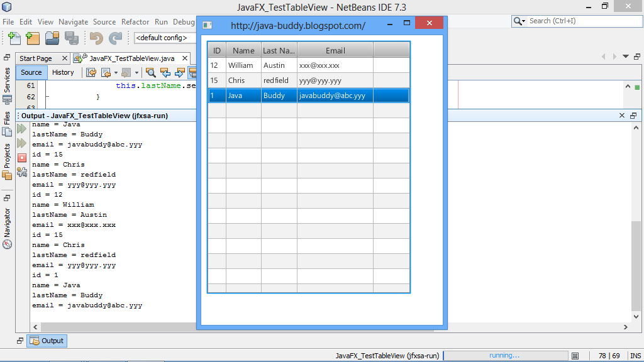Select the William Austin table row
The image size is (644, 362).
click(x=308, y=65)
